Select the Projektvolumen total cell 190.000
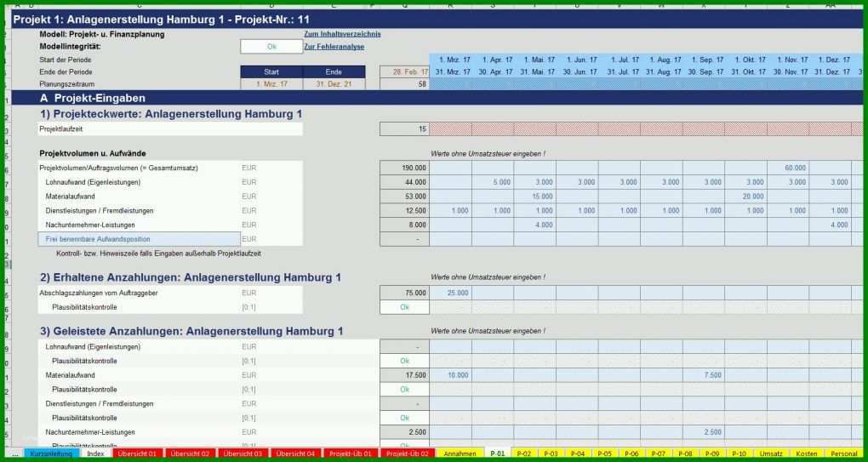This screenshot has height=462, width=868. tap(405, 168)
